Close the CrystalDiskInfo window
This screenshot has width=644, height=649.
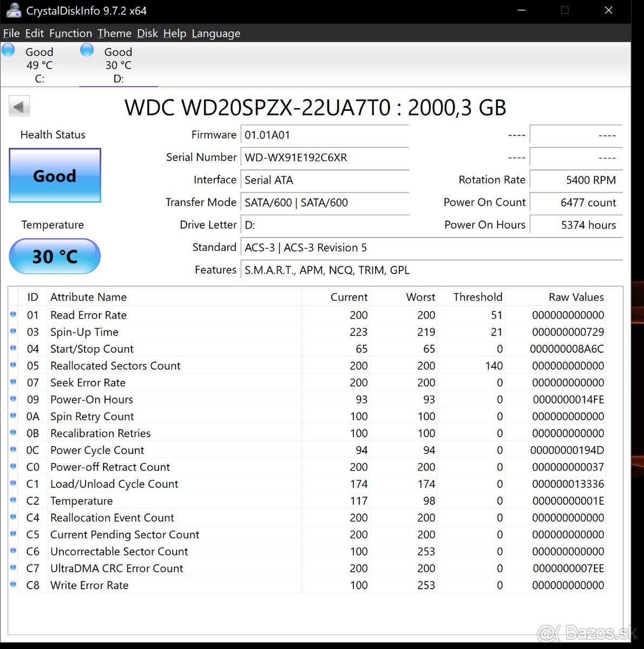click(608, 10)
